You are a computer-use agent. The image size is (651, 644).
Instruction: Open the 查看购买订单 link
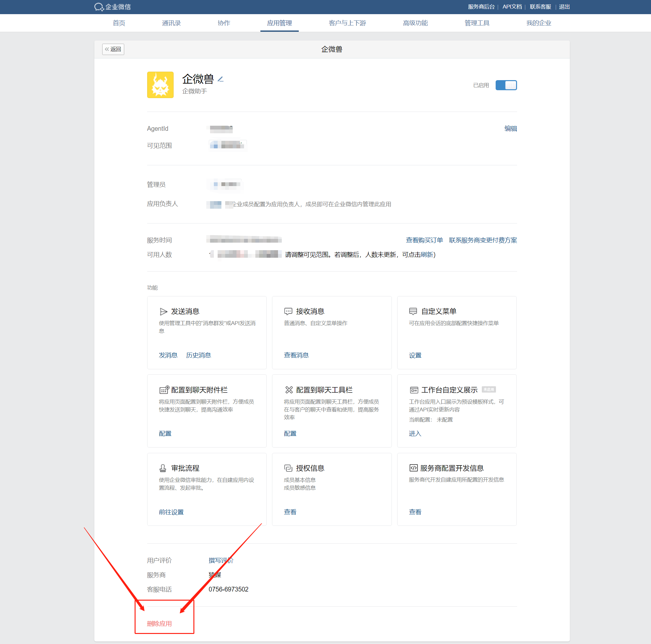coord(424,240)
